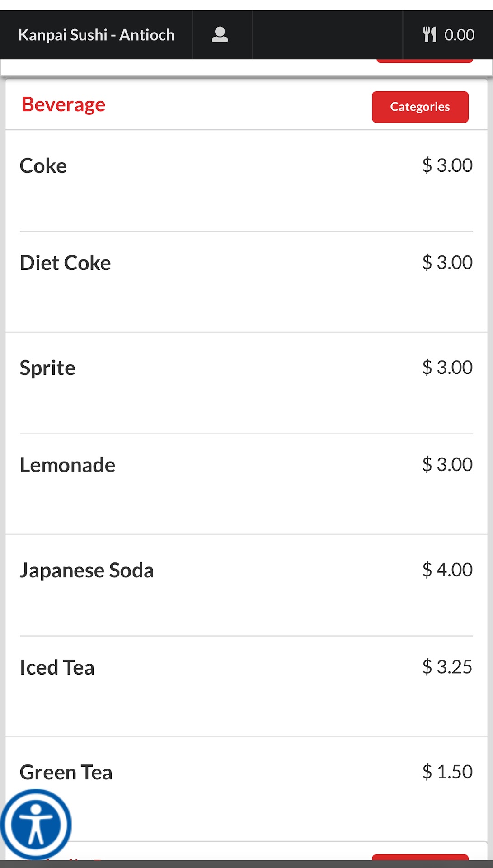Image resolution: width=493 pixels, height=868 pixels.
Task: Tap the 0.00 cart total
Action: coord(459,35)
